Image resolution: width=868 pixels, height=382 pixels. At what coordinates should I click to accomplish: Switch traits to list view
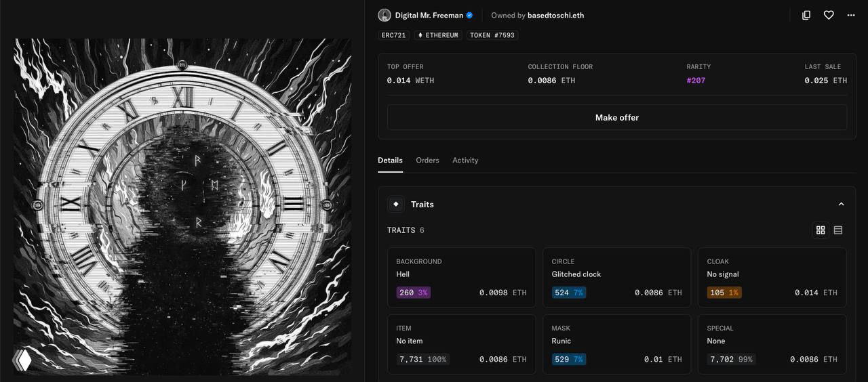click(x=838, y=230)
